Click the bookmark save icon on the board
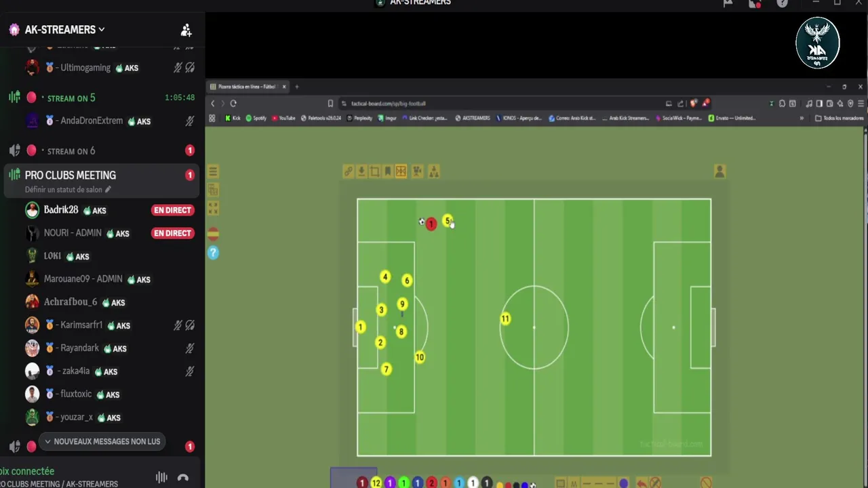Viewport: 868px width, 488px height. 387,172
